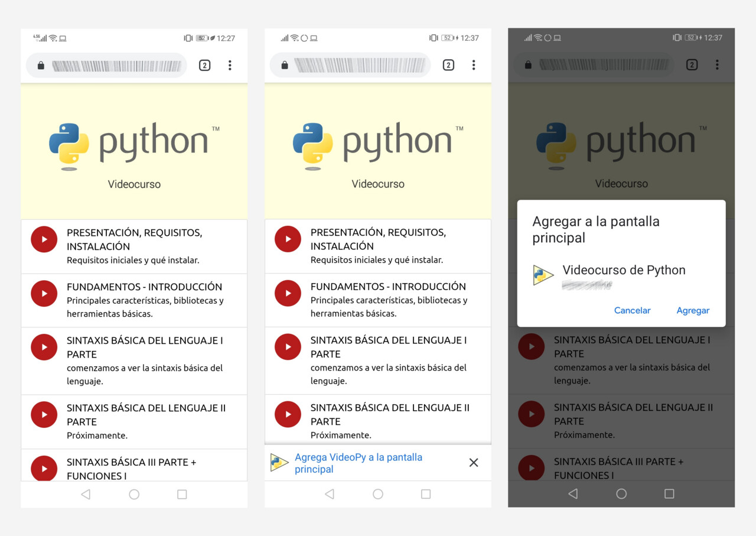
Task: Play dimmed Sintaxis Lenguaje II video in right phone
Action: click(532, 414)
